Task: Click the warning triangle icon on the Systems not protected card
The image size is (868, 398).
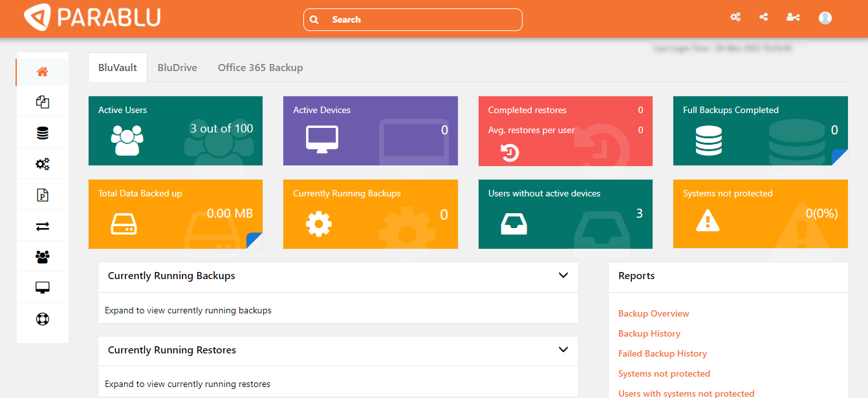Action: tap(708, 222)
